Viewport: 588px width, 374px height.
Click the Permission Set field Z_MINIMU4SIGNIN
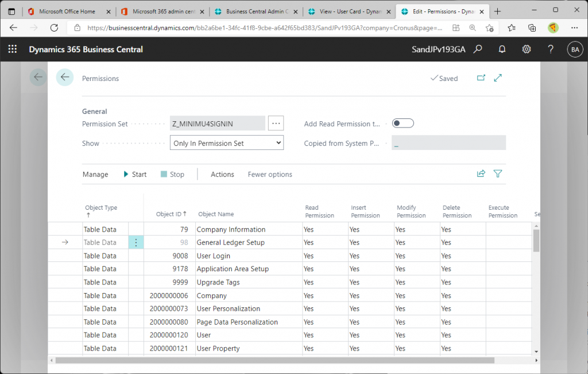click(x=218, y=124)
